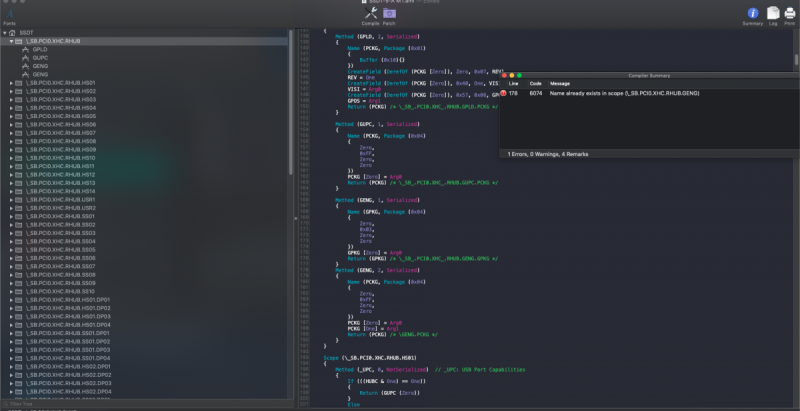Open the Fonts panel
This screenshot has height=411, width=800.
click(9, 14)
